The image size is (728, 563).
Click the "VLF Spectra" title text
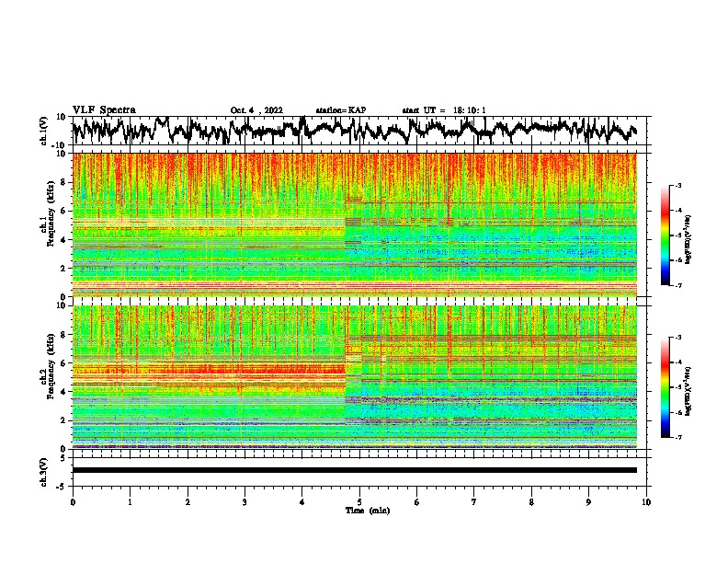104,109
